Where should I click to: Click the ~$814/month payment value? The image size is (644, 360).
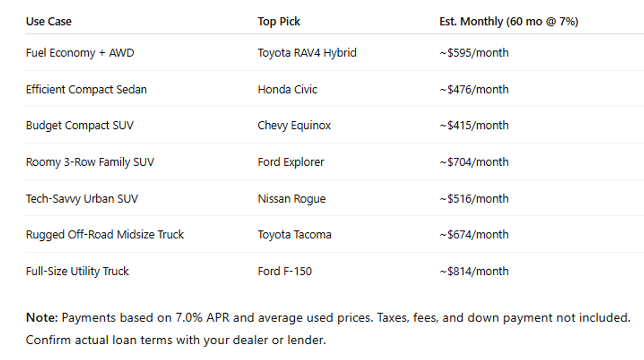pyautogui.click(x=474, y=271)
